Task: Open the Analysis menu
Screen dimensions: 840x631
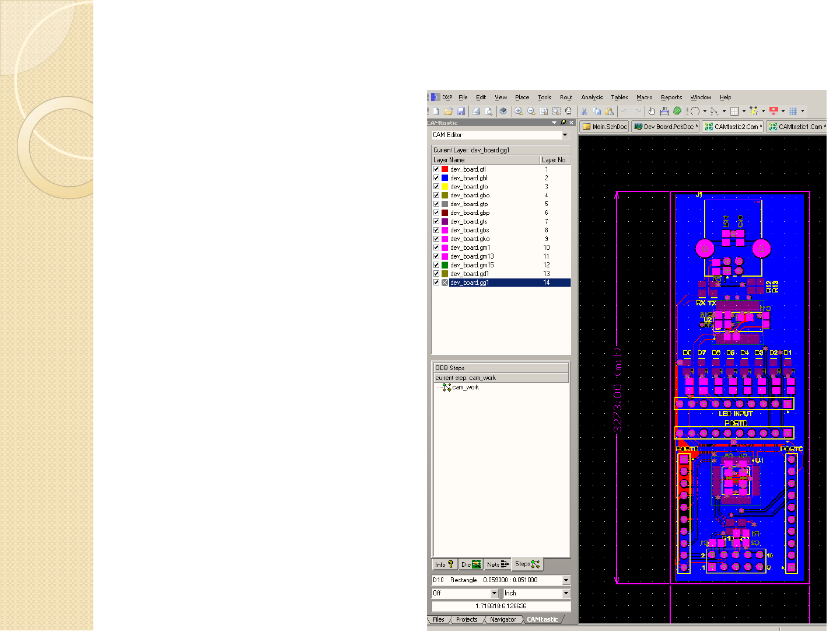Action: (x=591, y=97)
